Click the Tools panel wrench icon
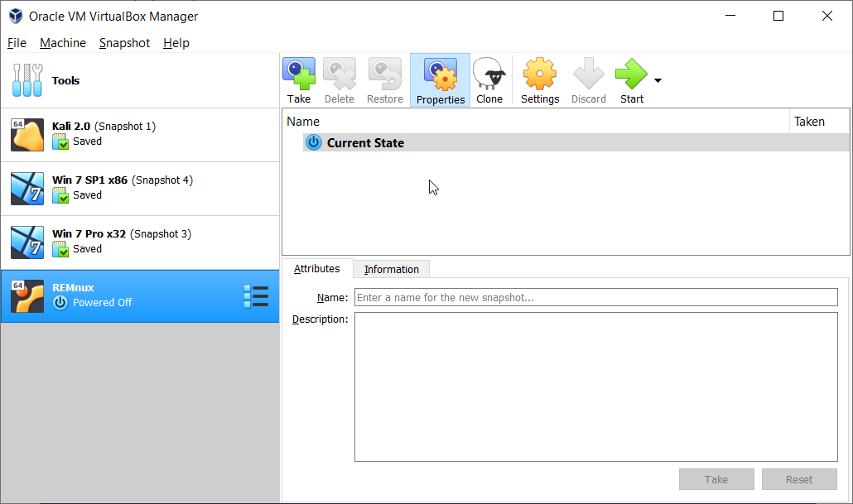Viewport: 853px width, 504px height. pyautogui.click(x=27, y=80)
